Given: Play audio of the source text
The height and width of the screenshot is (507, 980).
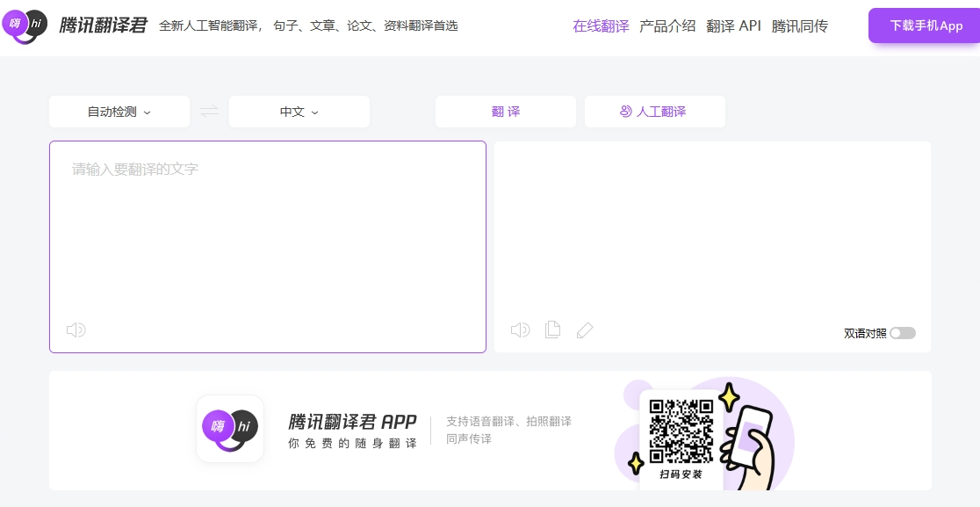Looking at the screenshot, I should coord(76,330).
